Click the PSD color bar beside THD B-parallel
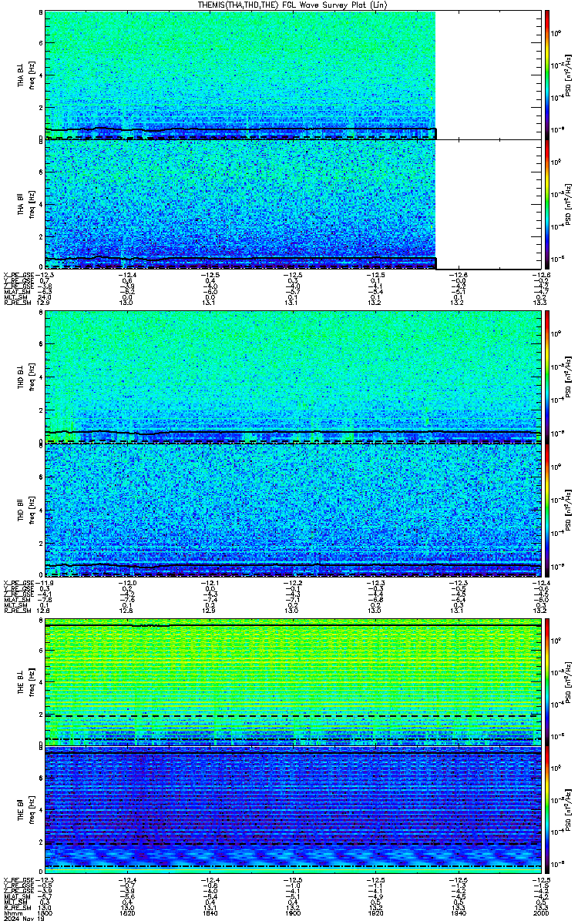Viewport: 578px width, 924px height. pyautogui.click(x=547, y=511)
